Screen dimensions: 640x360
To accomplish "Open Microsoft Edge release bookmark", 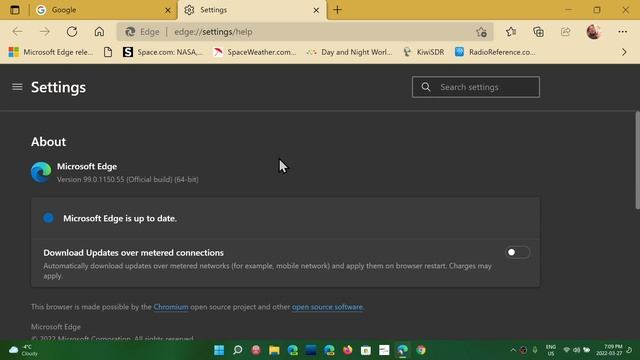I will point(51,52).
